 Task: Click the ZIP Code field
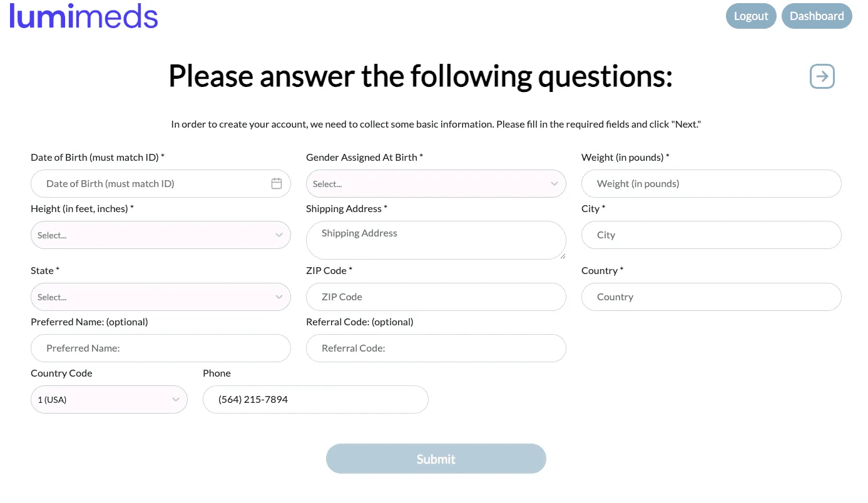436,297
